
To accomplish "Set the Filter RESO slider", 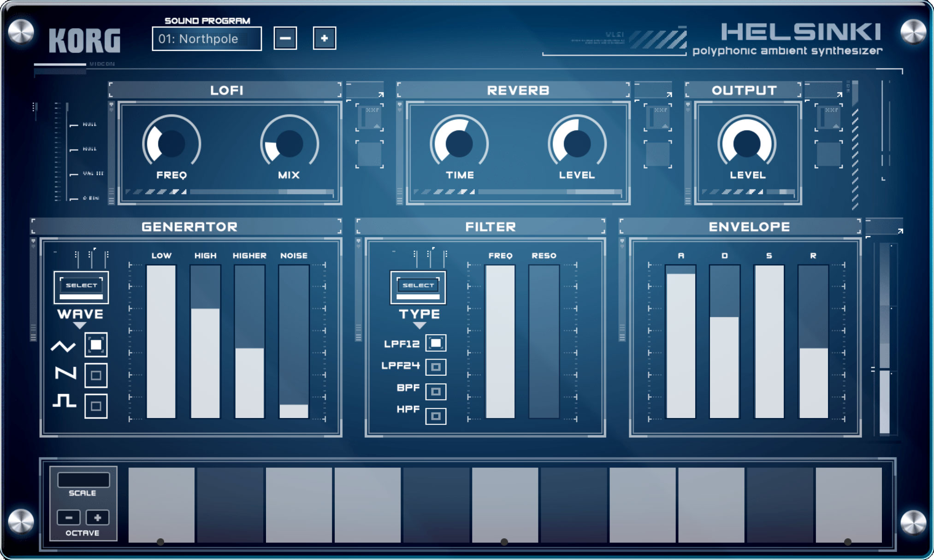I will 544,342.
